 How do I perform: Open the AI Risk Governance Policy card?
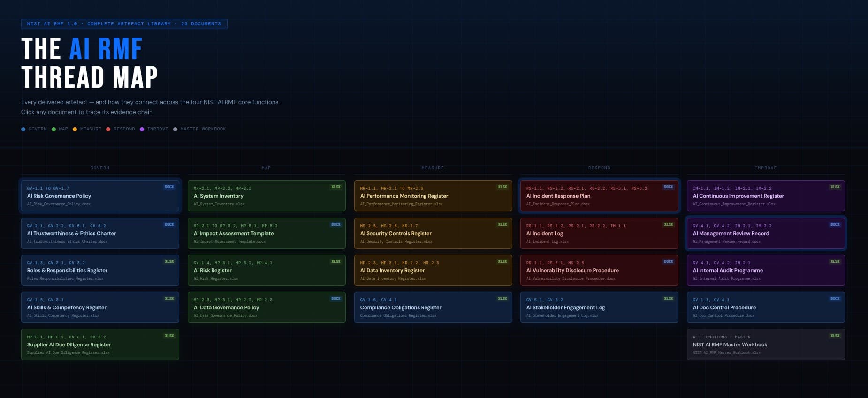tap(100, 196)
